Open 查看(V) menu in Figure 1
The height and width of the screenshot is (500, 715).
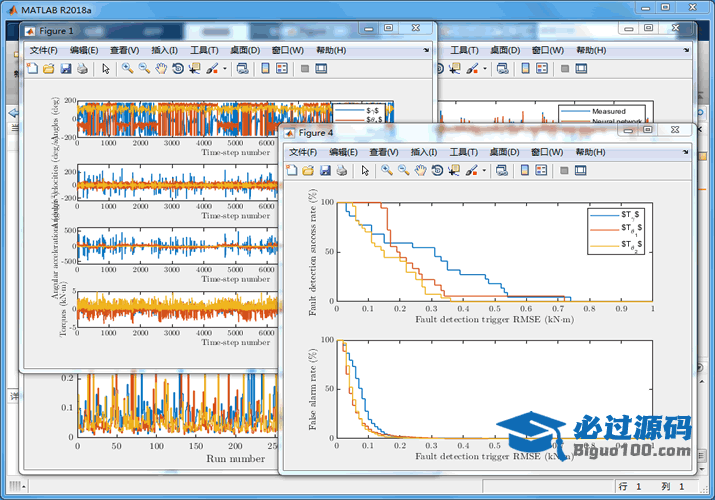point(124,50)
